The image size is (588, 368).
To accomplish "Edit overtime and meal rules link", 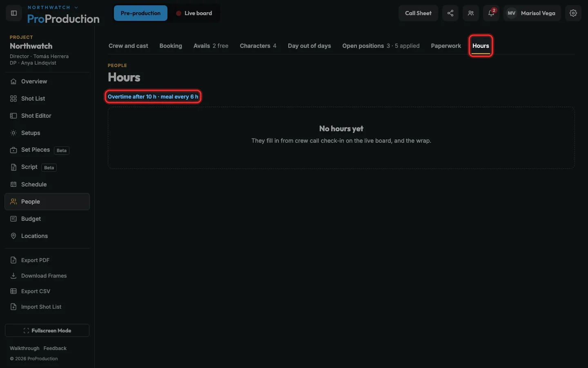I will 153,96.
